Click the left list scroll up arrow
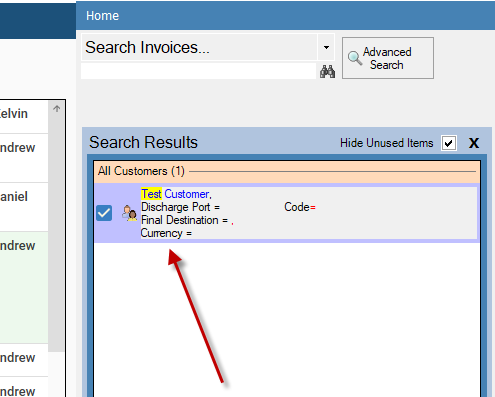 pos(57,109)
